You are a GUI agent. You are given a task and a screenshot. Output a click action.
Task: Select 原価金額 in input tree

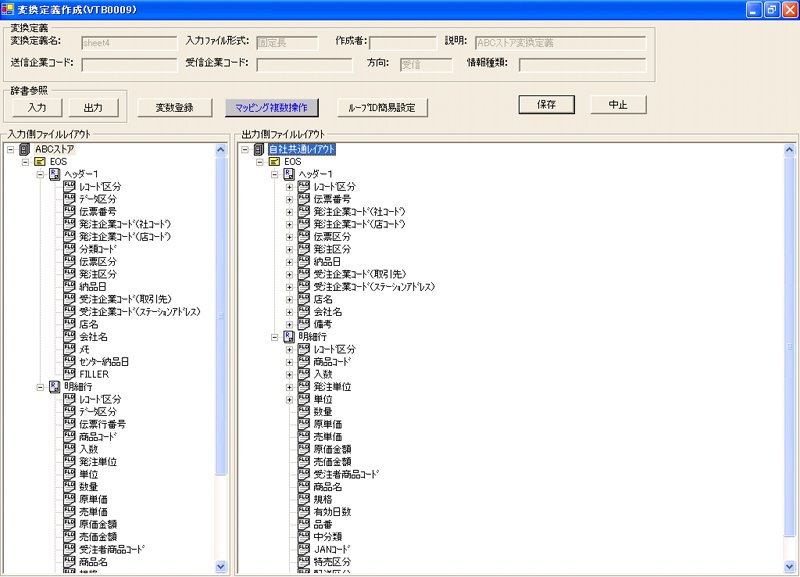pyautogui.click(x=98, y=524)
